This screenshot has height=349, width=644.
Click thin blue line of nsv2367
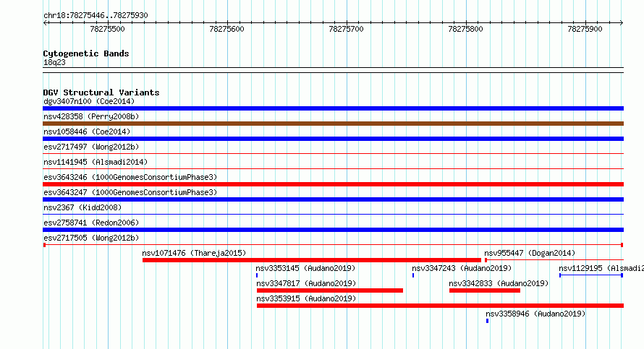click(x=333, y=215)
